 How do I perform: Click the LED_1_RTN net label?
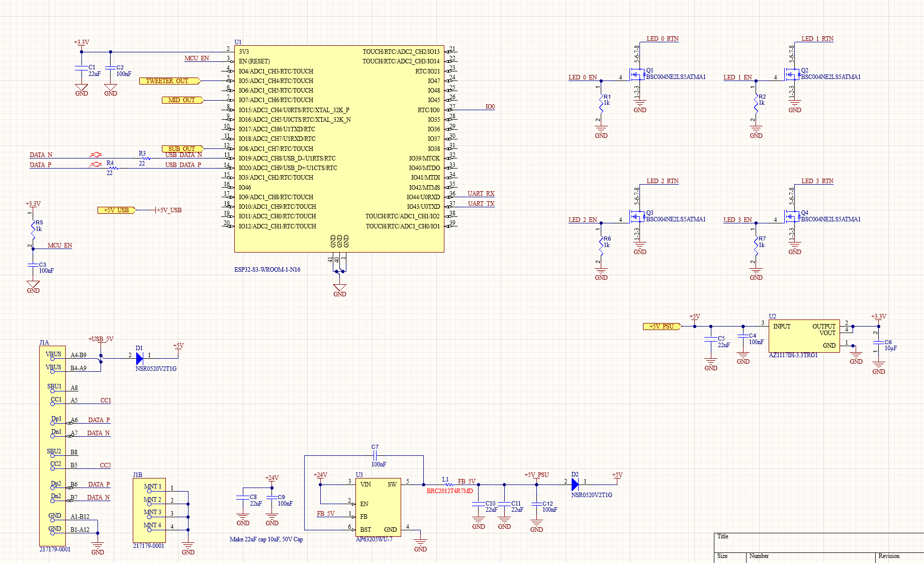(817, 39)
